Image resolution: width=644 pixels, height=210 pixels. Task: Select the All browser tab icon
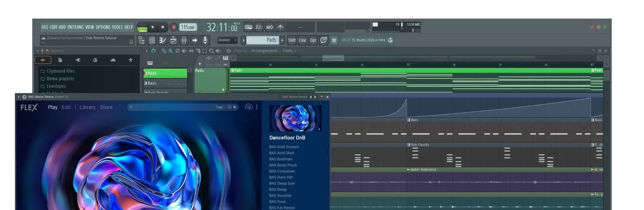pyautogui.click(x=43, y=60)
